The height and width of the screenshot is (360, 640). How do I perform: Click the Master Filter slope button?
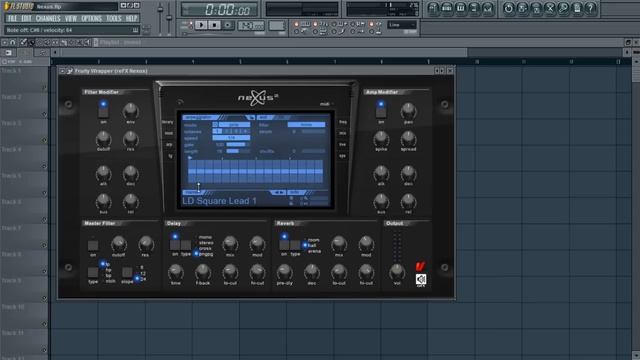pyautogui.click(x=127, y=272)
